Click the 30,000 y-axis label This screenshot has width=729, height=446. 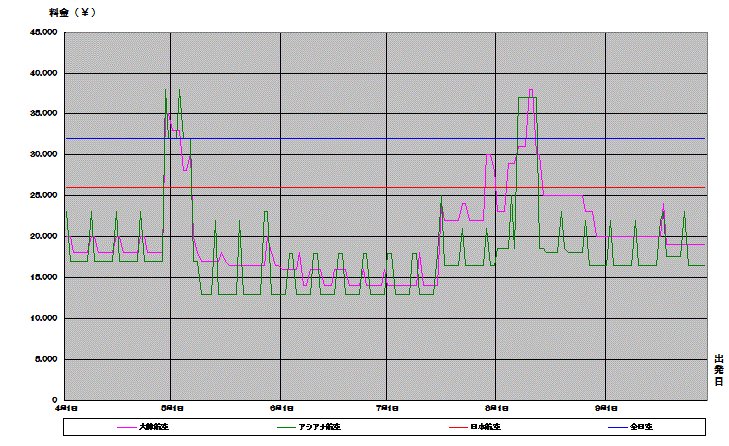coord(42,155)
